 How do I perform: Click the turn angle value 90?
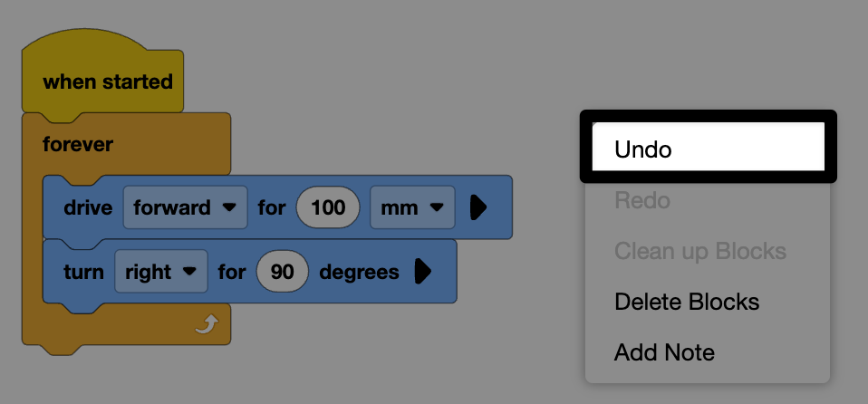(x=283, y=272)
